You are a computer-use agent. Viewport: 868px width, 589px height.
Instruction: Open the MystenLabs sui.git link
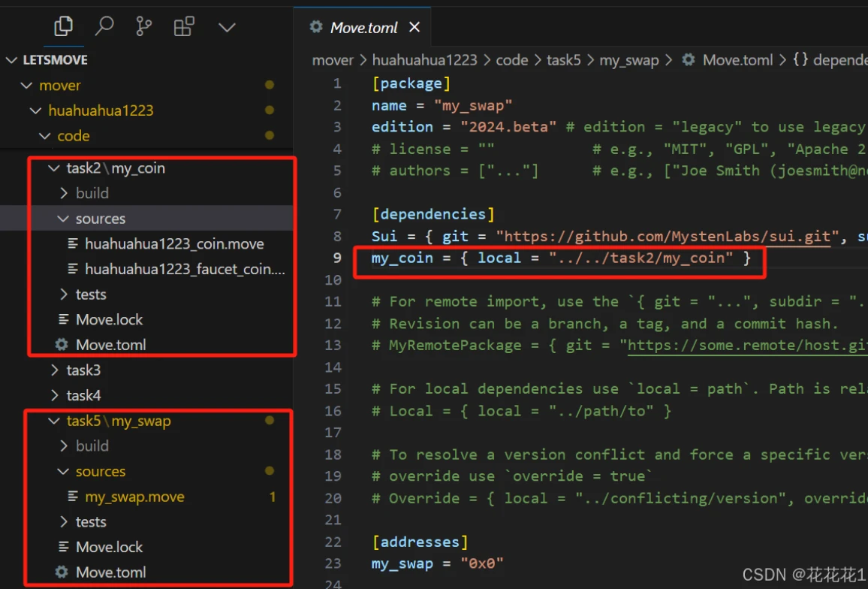[x=668, y=237]
